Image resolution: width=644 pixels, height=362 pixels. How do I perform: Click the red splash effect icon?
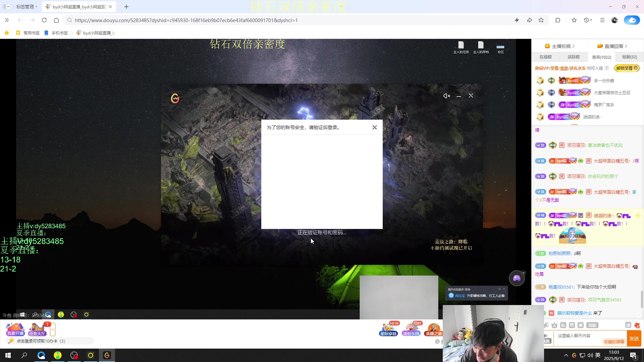[x=637, y=325]
